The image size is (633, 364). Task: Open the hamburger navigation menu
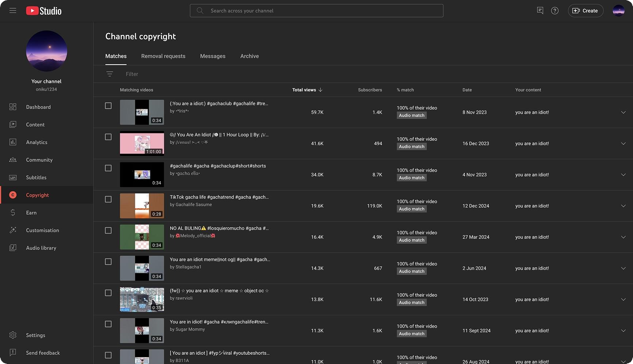(13, 11)
